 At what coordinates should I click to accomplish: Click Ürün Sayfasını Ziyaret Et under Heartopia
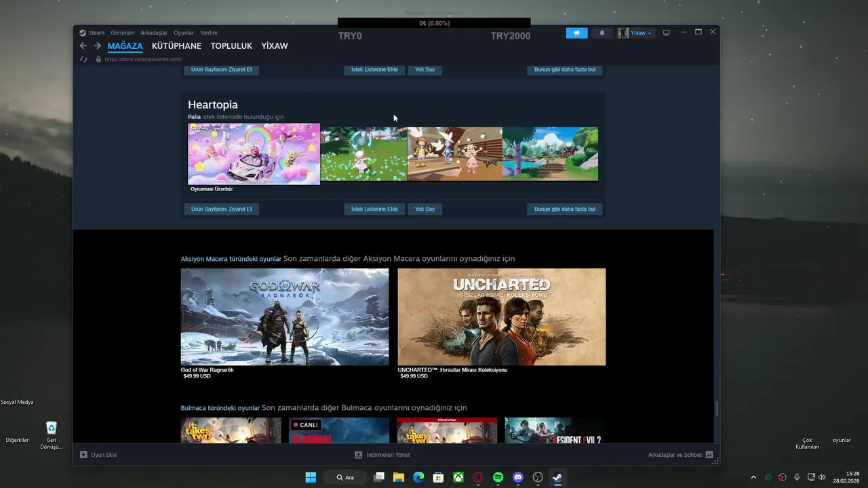point(222,209)
